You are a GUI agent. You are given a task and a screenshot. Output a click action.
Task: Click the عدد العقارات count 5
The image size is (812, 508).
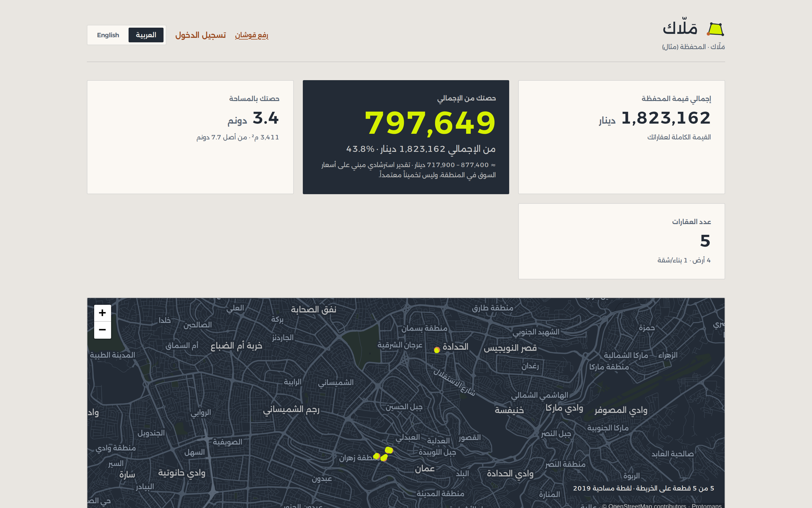(x=705, y=241)
